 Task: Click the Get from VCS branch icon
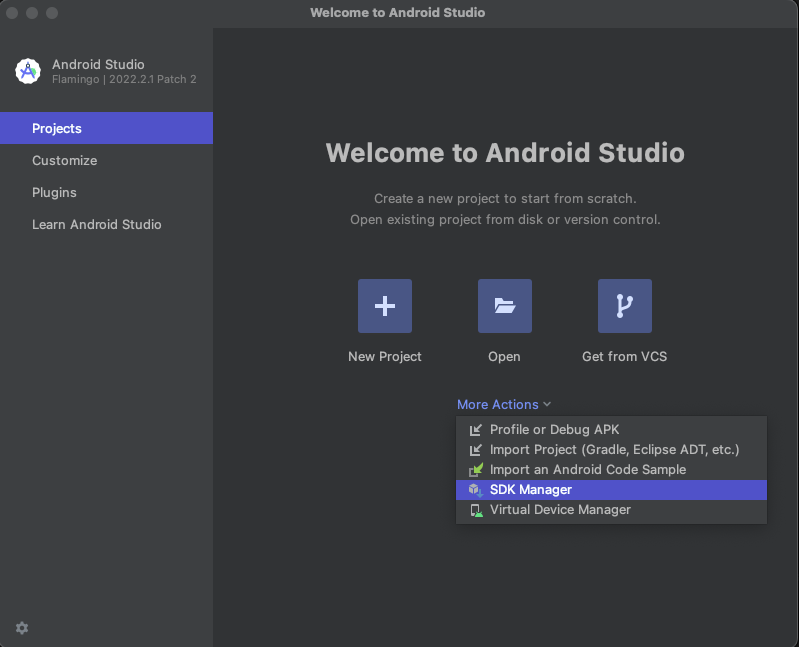point(624,306)
